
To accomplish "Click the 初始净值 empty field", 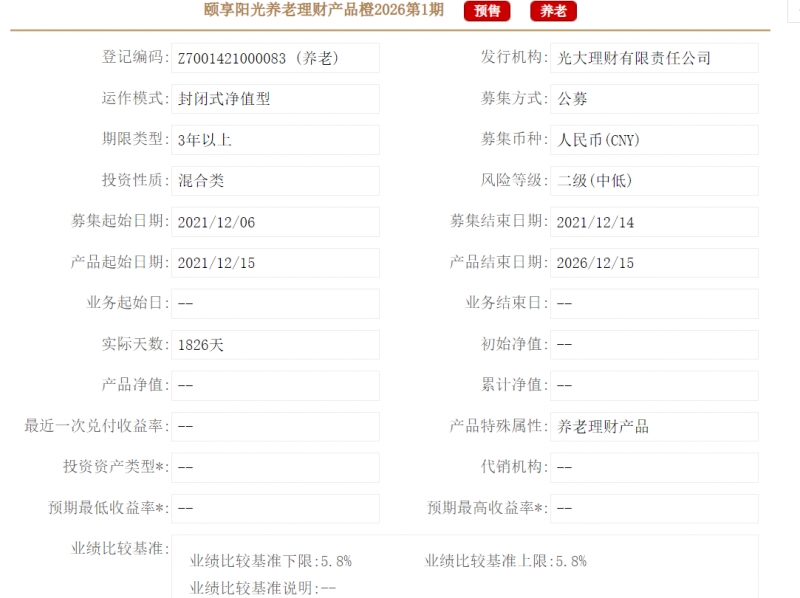I will point(654,345).
